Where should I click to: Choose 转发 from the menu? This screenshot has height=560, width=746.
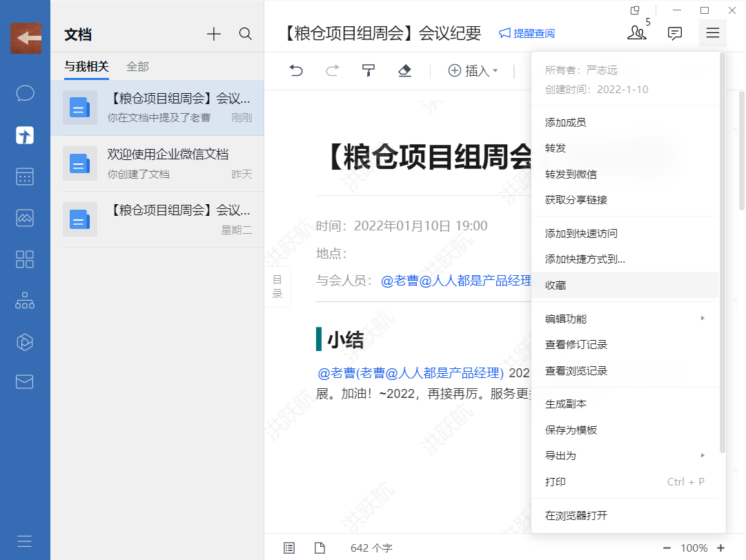click(625, 148)
